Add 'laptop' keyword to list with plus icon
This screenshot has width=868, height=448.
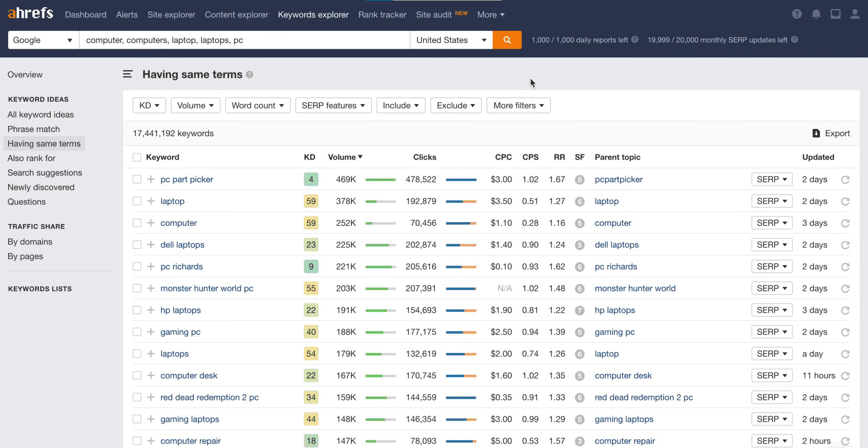tap(151, 201)
